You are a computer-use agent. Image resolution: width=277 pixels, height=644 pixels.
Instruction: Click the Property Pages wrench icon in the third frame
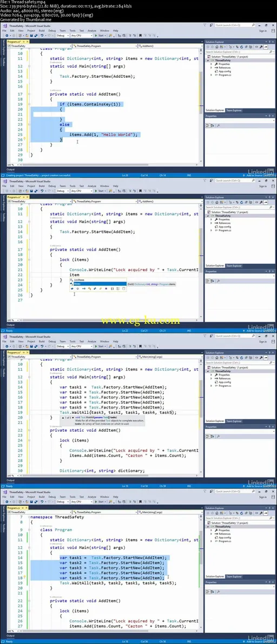coord(218,436)
